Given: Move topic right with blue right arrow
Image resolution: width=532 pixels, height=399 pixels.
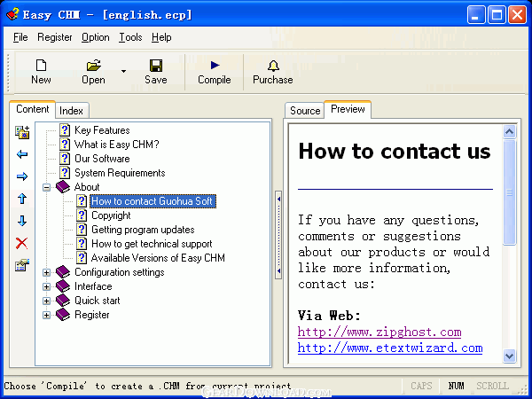Looking at the screenshot, I should (22, 176).
